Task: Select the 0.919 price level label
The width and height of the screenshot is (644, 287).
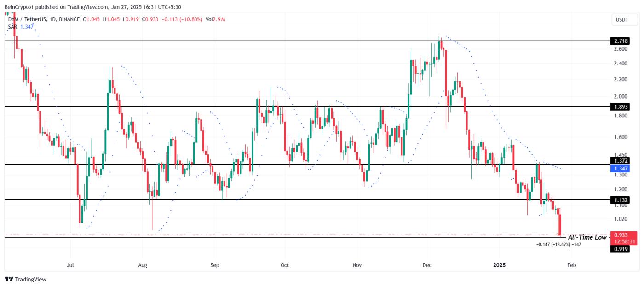Action: coord(620,249)
